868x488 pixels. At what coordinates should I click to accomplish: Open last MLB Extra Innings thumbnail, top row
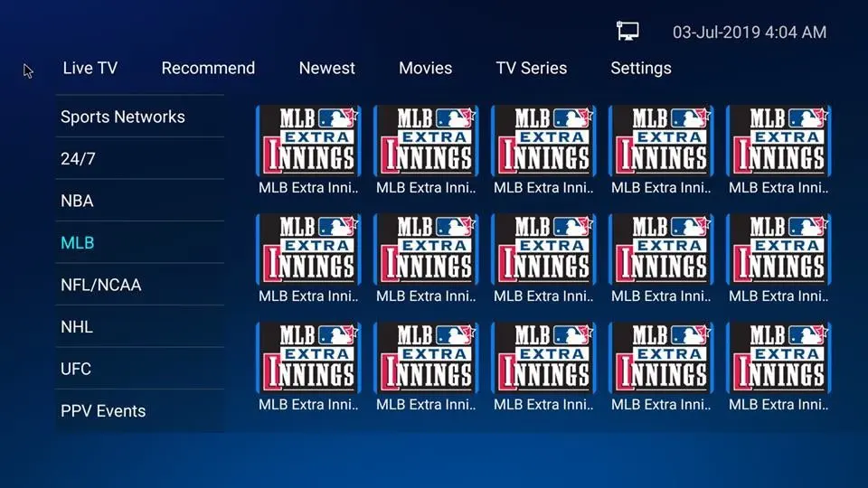point(778,141)
